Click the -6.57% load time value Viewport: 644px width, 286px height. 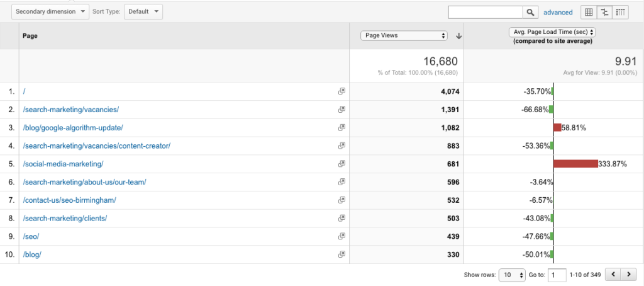[x=541, y=200]
